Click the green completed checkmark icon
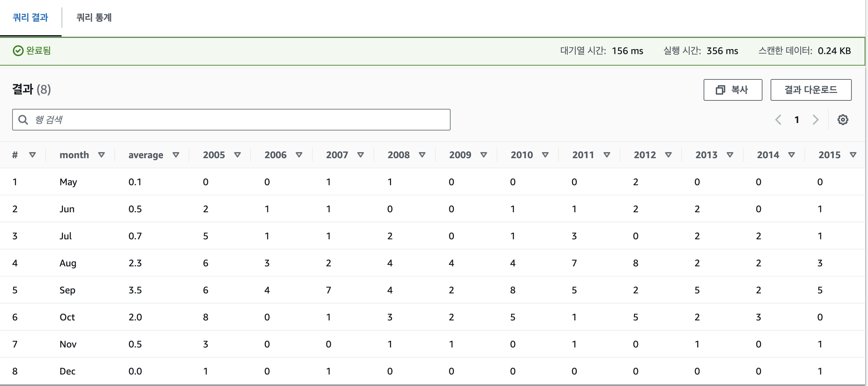This screenshot has width=868, height=386. click(x=18, y=51)
